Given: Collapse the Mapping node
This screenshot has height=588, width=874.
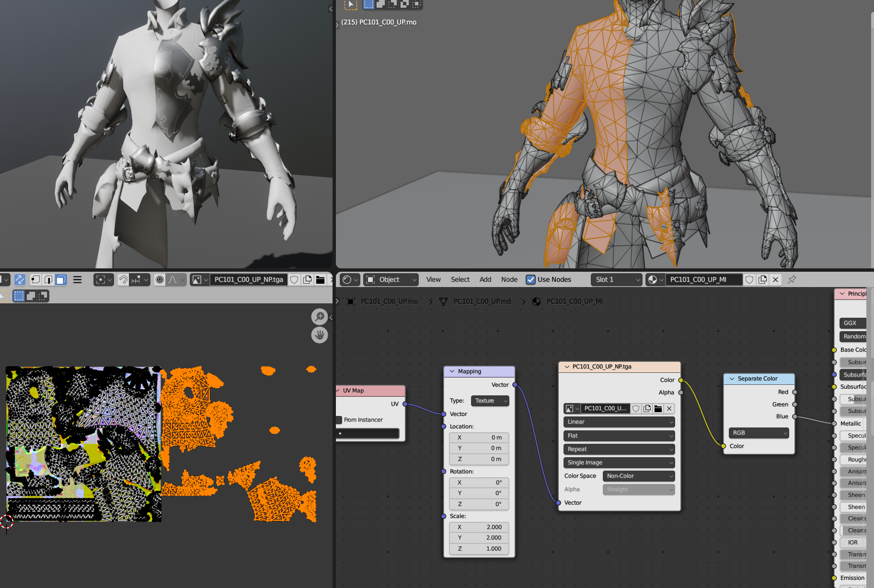Looking at the screenshot, I should pyautogui.click(x=452, y=371).
